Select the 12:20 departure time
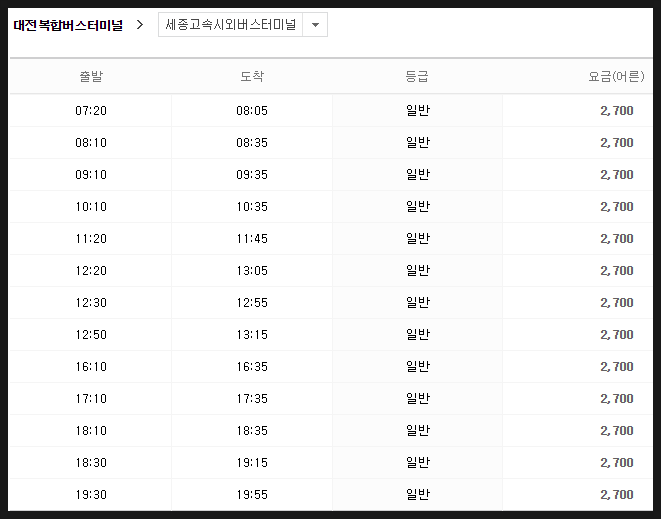Image resolution: width=661 pixels, height=519 pixels. point(91,271)
